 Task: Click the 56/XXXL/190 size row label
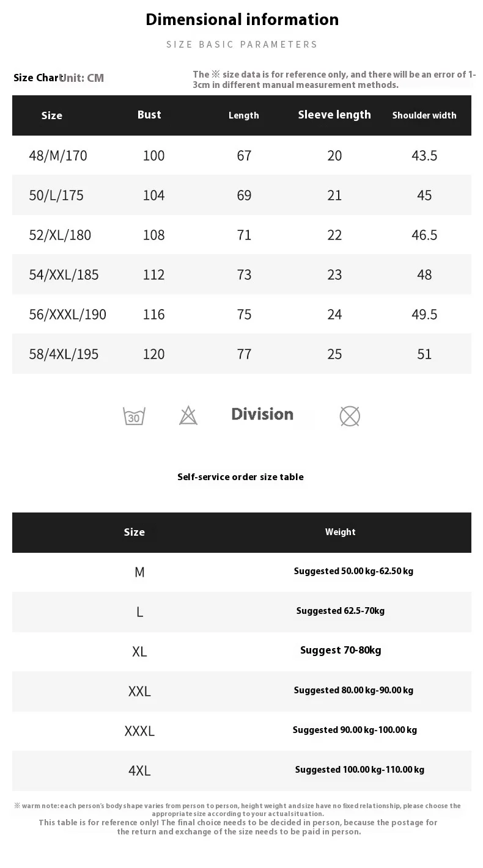[x=67, y=315]
